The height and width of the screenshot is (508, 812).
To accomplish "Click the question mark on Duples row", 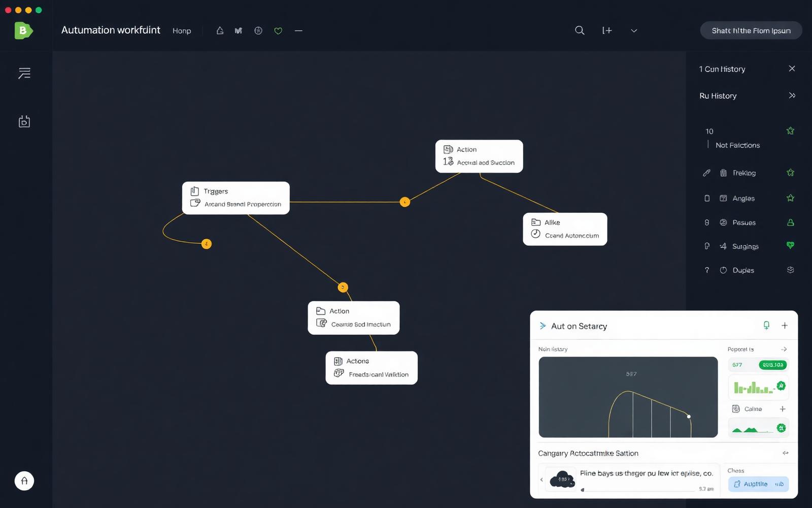I will 707,270.
